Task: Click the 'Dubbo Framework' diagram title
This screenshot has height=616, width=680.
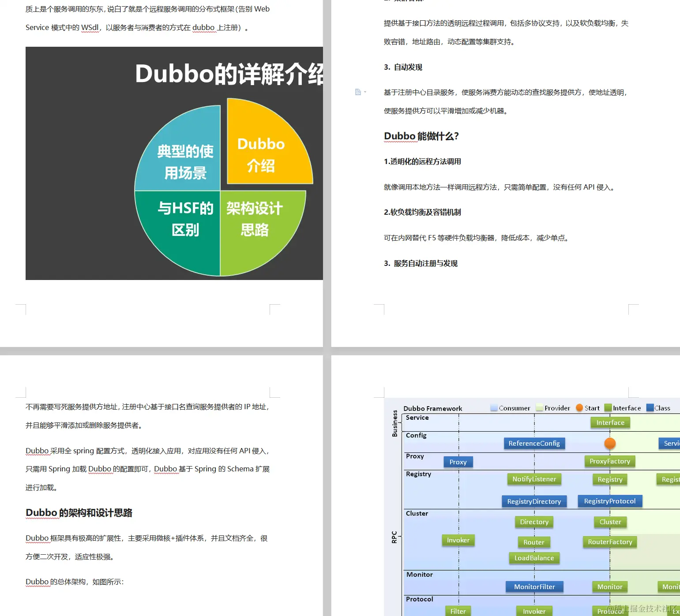Action: coord(433,408)
